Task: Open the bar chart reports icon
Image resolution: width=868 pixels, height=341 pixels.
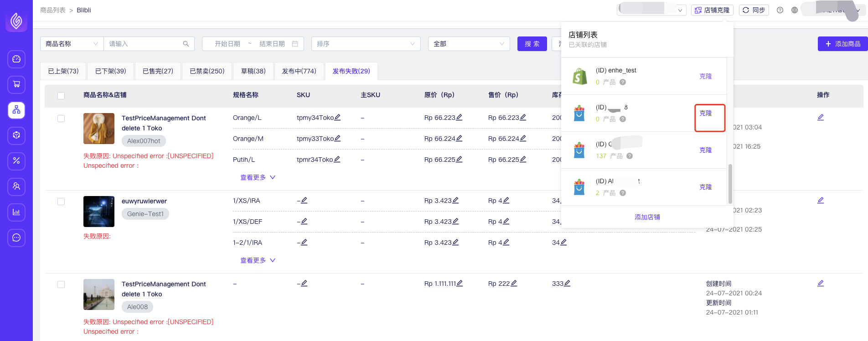Action: (x=16, y=212)
